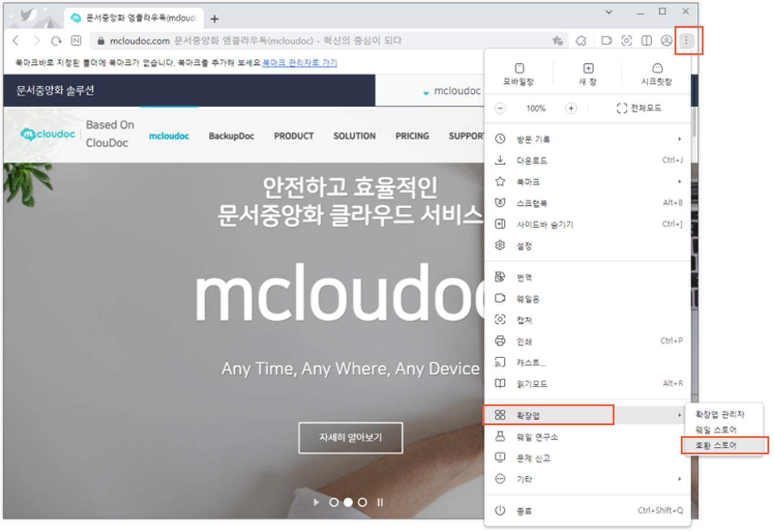Click the slider play arrow control
The image size is (774, 532).
[x=316, y=502]
